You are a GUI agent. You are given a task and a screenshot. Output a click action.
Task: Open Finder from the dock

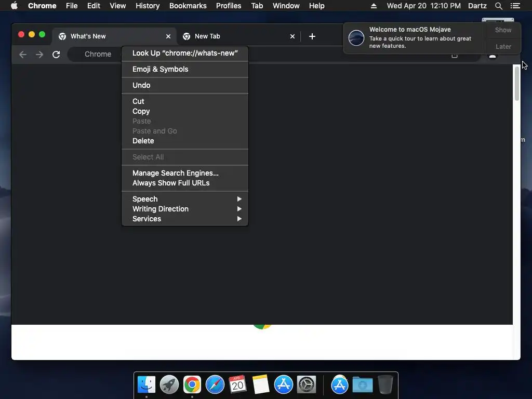(x=147, y=384)
